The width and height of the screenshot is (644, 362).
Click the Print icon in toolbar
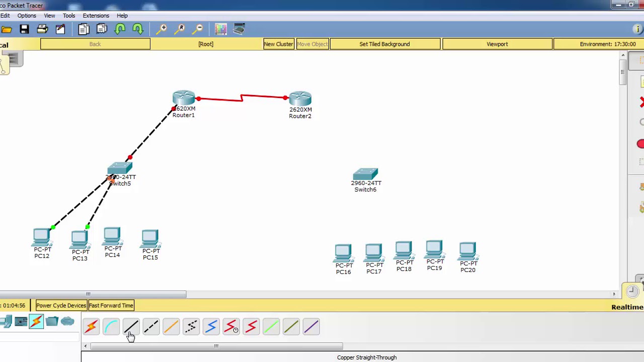pos(42,29)
